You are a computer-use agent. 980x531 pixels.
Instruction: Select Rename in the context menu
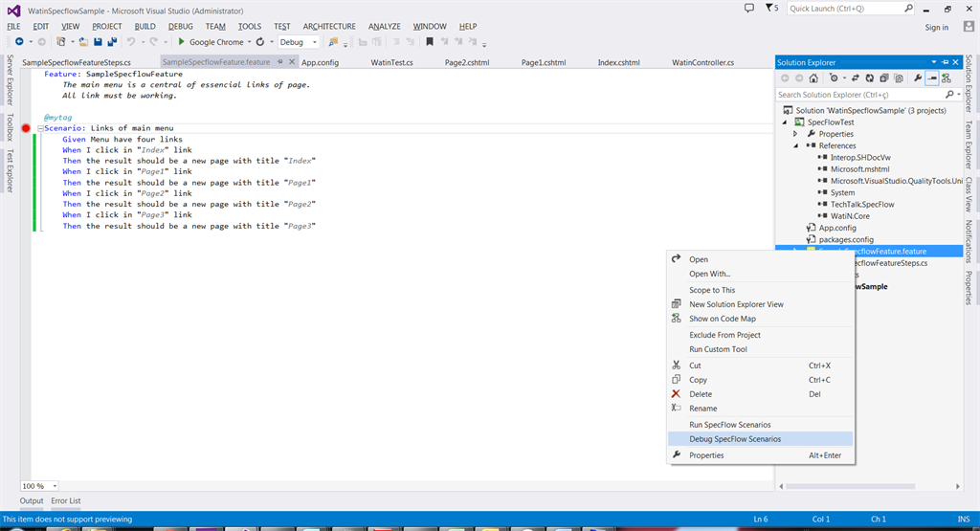(760, 409)
